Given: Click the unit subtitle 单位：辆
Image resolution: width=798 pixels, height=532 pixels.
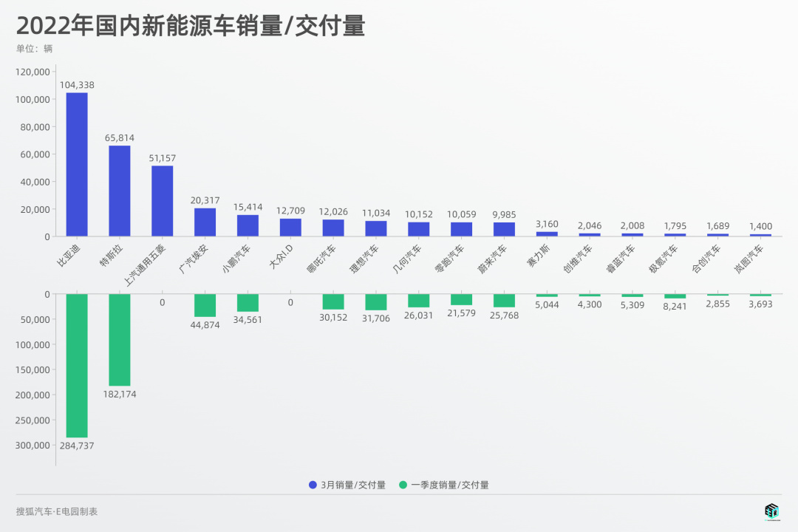Looking at the screenshot, I should click(x=34, y=49).
